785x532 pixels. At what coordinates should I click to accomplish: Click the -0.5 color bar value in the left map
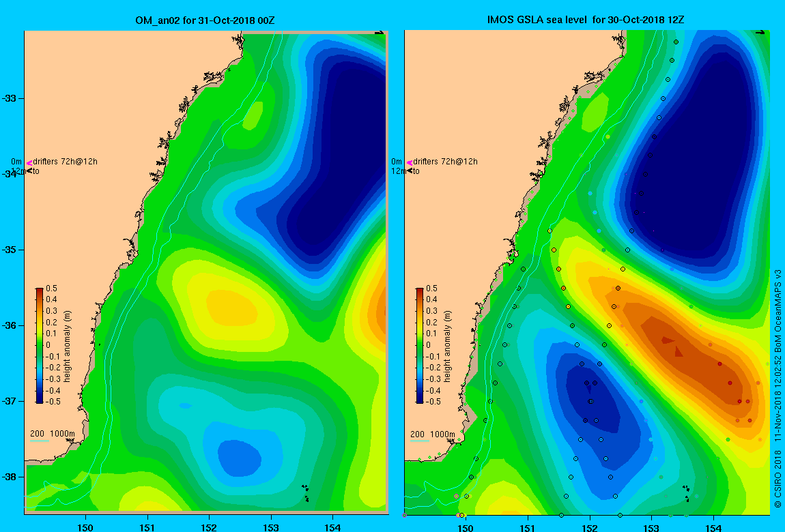(x=53, y=402)
